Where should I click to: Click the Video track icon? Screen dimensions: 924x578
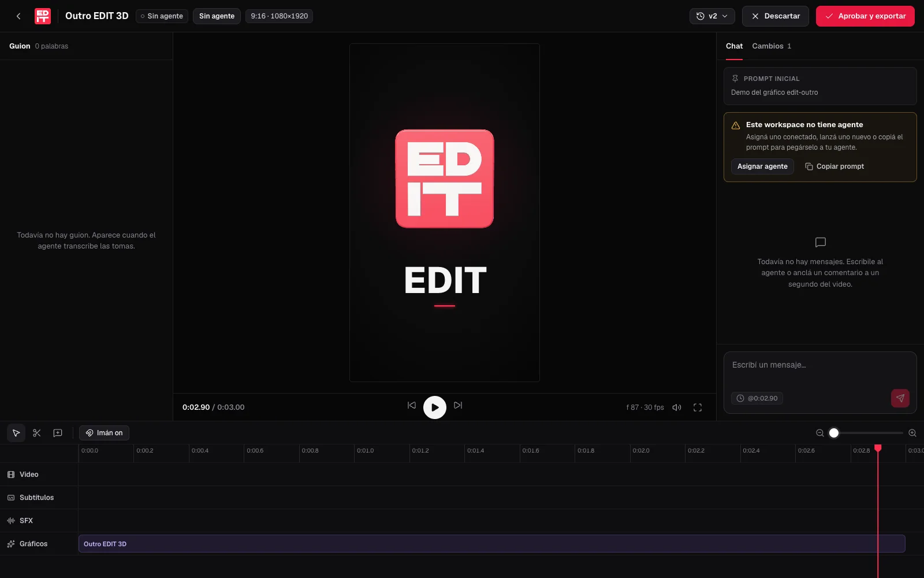click(x=11, y=475)
